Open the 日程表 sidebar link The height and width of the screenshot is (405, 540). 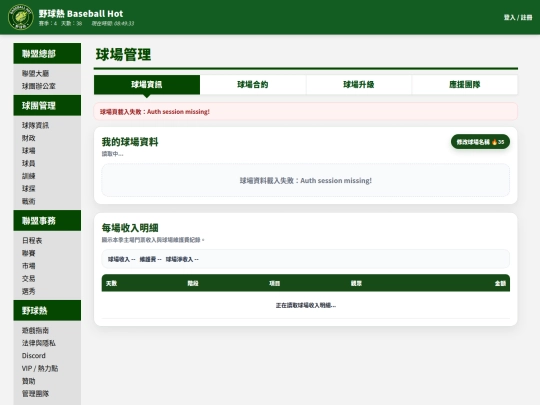tap(32, 240)
